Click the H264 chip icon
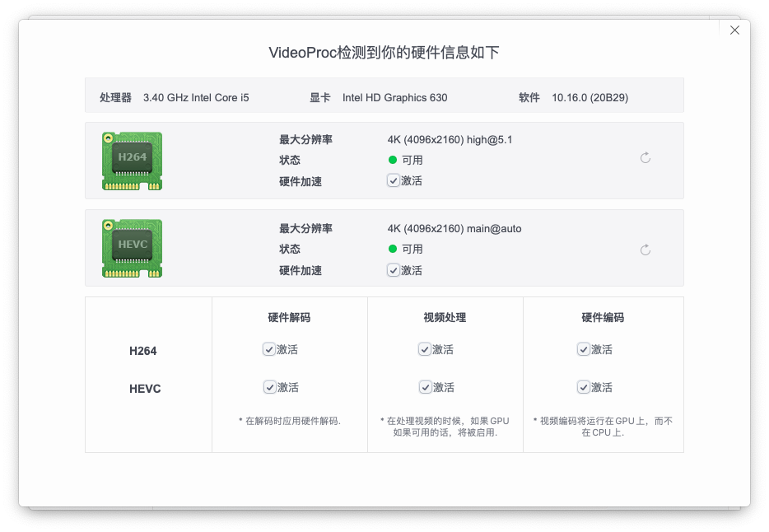769x532 pixels. click(132, 161)
